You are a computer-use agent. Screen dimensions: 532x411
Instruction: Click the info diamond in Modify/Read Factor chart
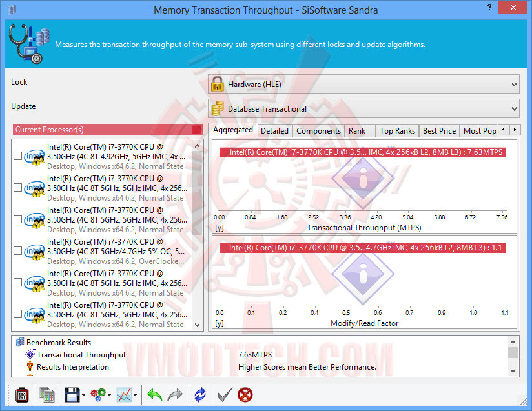(363, 274)
